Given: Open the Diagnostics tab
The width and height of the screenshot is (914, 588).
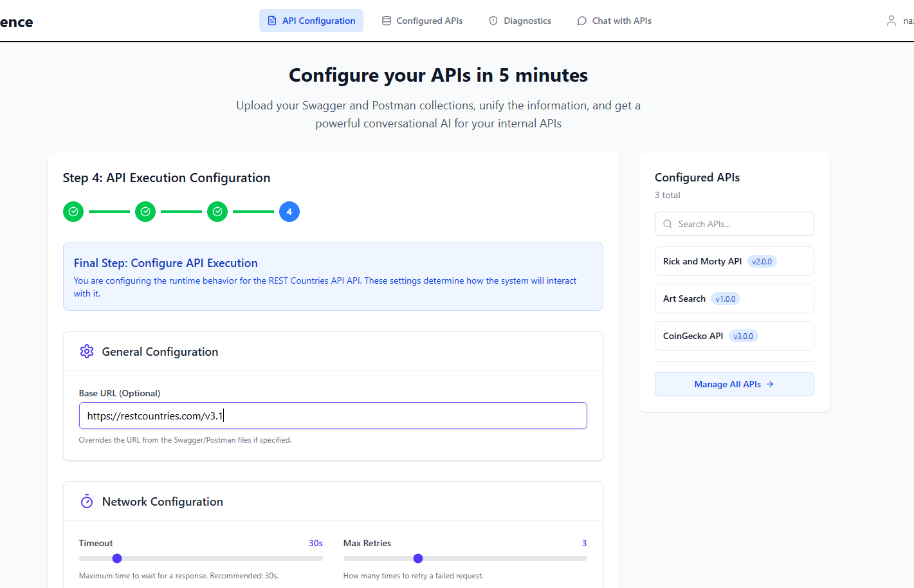Looking at the screenshot, I should click(520, 20).
